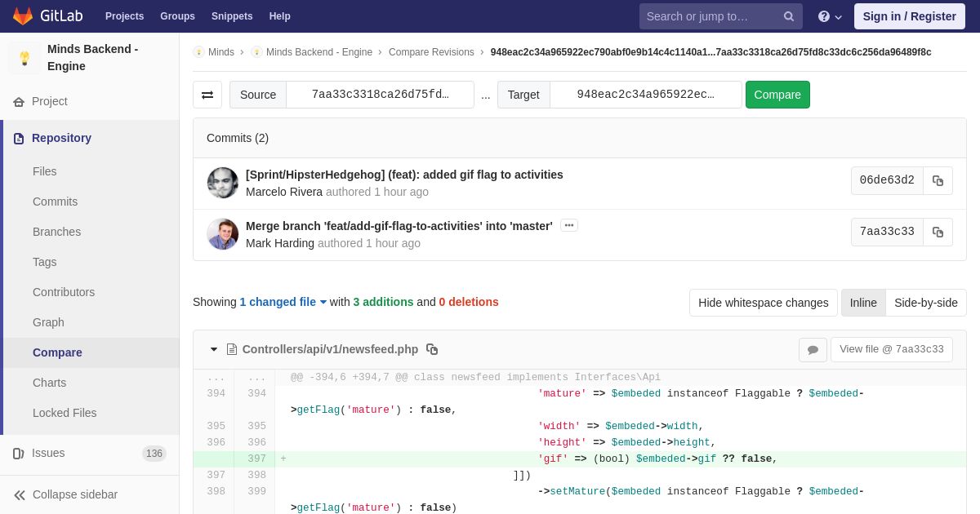Click the swap revisions arrows button
This screenshot has height=514, width=980.
coord(207,95)
